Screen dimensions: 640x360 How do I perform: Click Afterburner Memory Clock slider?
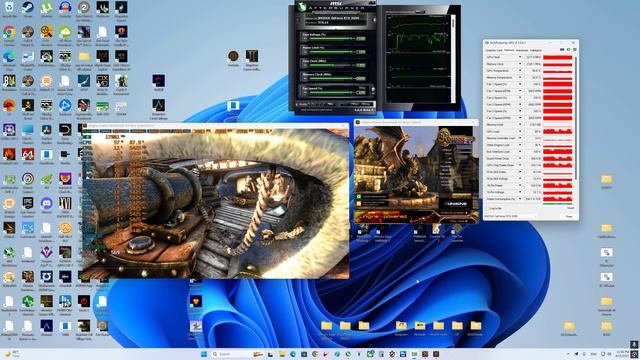click(331, 79)
